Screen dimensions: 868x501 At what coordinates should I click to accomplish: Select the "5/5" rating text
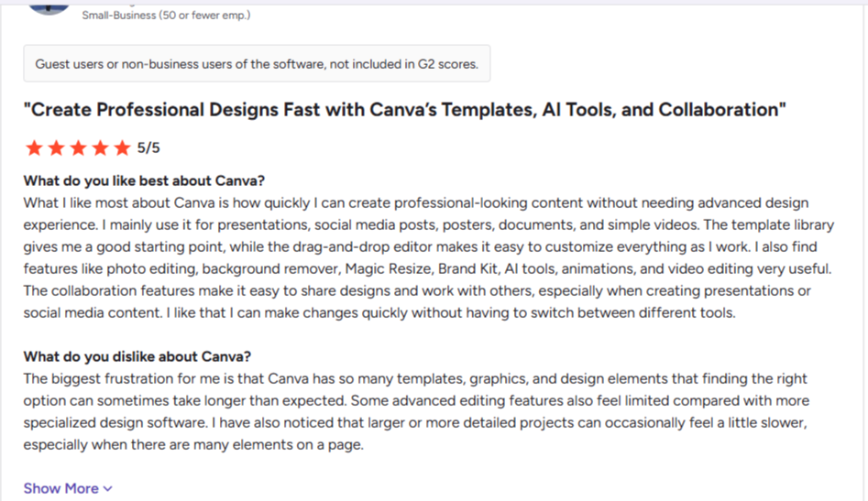point(148,147)
